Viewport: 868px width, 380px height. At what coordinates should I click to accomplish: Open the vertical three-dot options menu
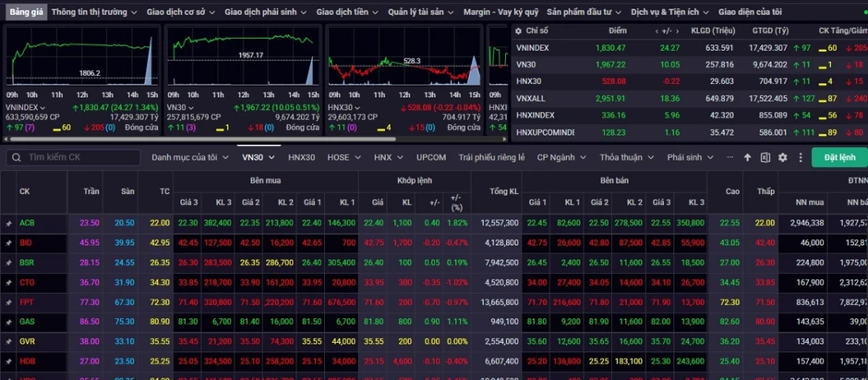click(x=800, y=157)
